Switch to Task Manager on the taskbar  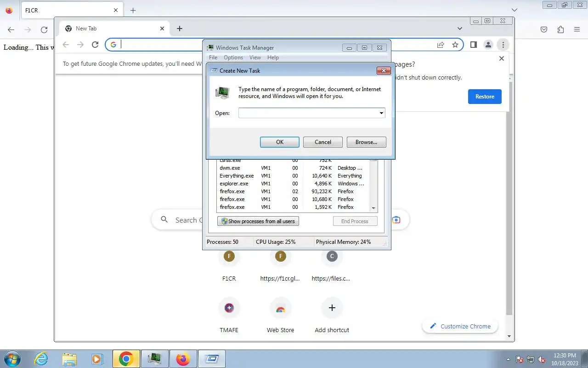tap(155, 359)
